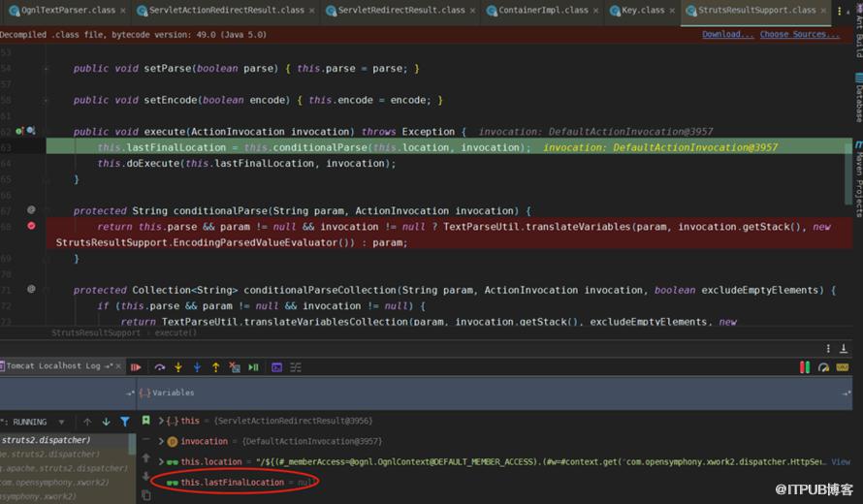Fold the setParse method in gutter

coord(47,69)
